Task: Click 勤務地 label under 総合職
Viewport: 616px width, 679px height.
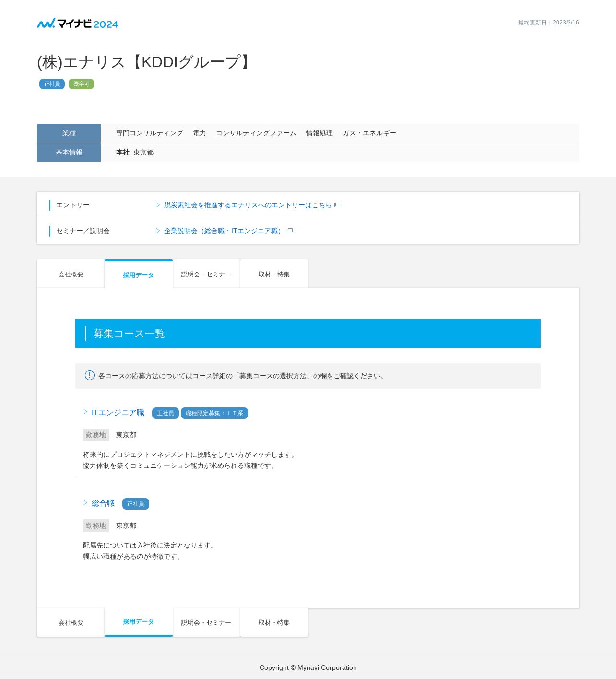Action: (96, 525)
